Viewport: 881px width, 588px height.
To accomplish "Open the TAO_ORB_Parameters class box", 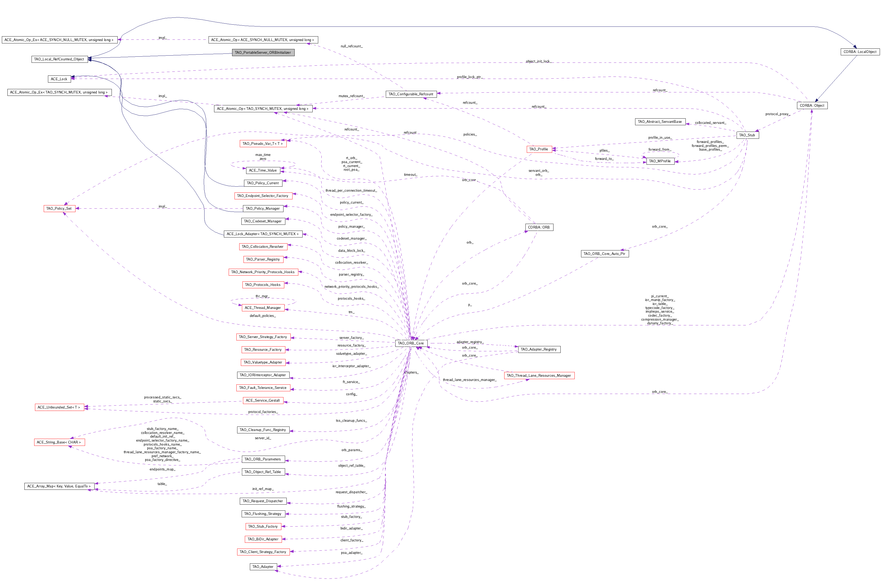I will [x=263, y=459].
